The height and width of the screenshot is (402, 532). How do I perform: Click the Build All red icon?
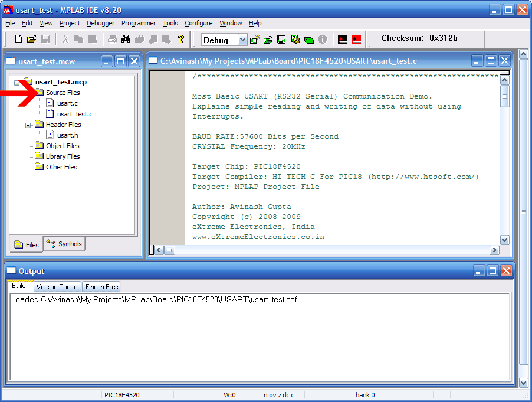click(356, 40)
